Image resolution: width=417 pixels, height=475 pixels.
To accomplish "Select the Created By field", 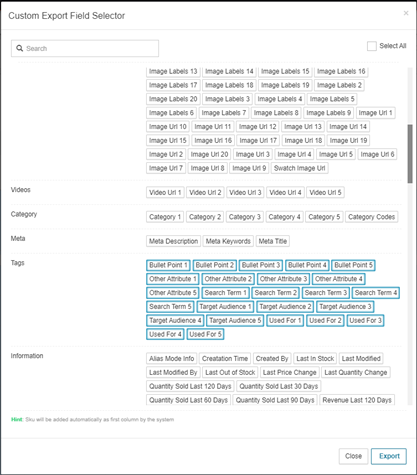I will (x=272, y=358).
